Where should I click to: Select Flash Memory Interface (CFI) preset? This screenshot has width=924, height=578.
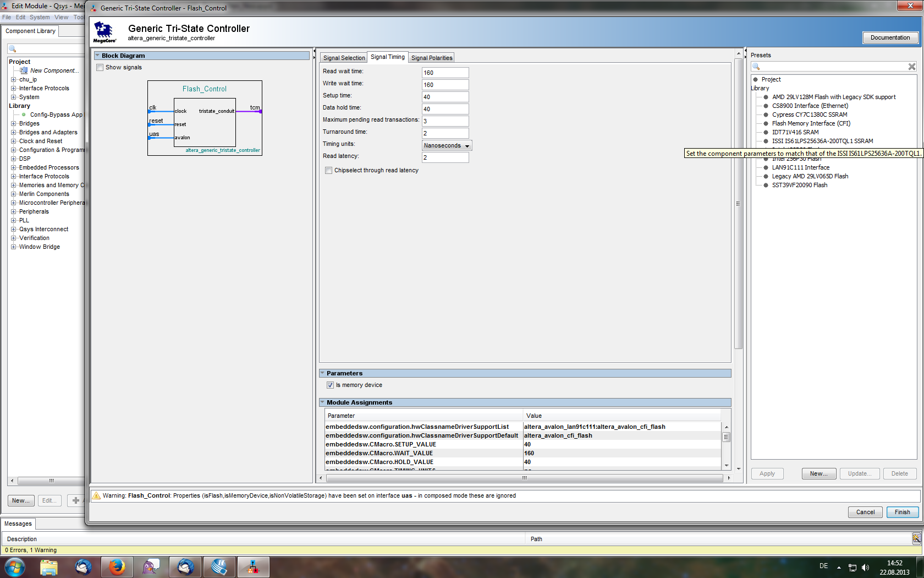click(811, 123)
